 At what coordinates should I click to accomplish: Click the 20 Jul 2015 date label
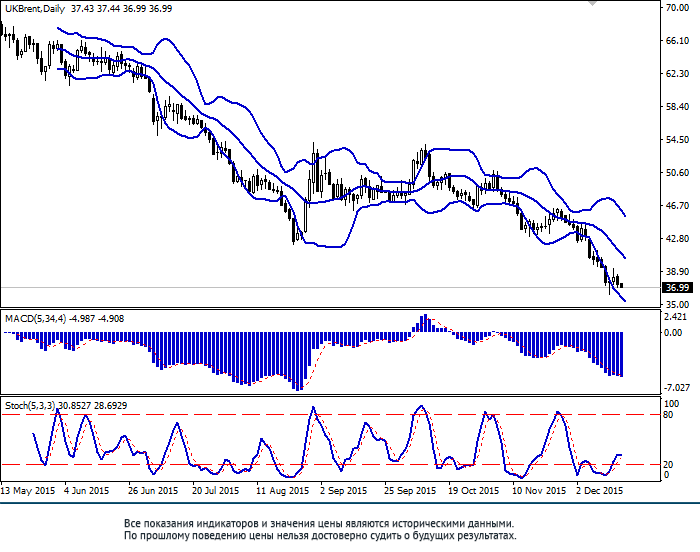point(216,491)
